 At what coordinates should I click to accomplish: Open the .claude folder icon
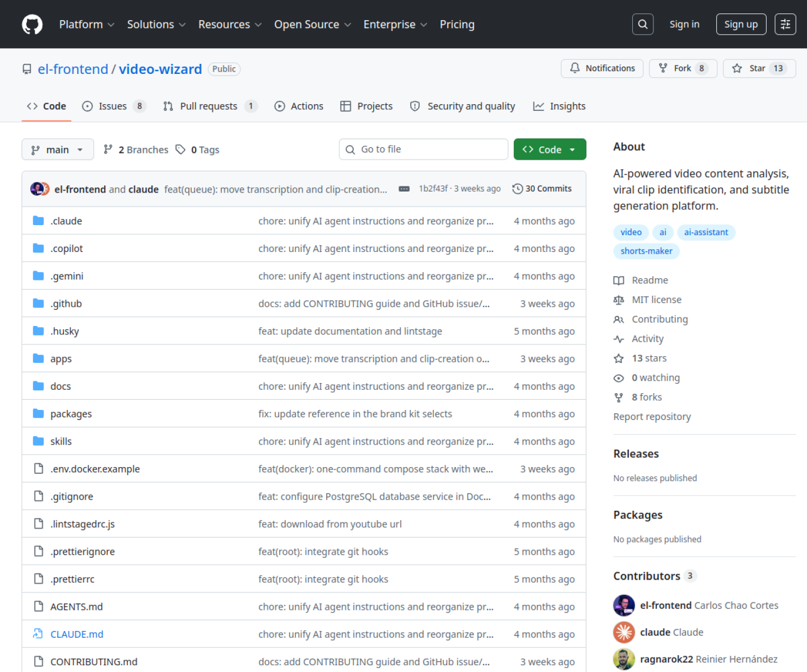pos(38,221)
